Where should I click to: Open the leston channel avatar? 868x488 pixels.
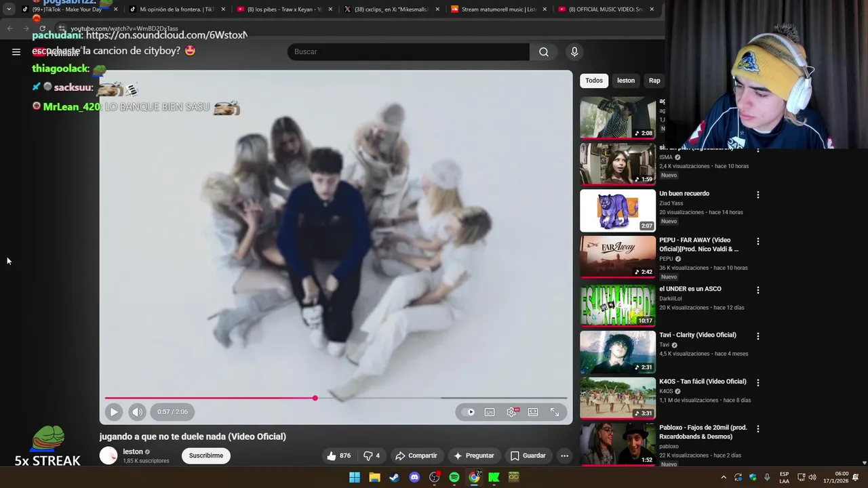pyautogui.click(x=108, y=455)
